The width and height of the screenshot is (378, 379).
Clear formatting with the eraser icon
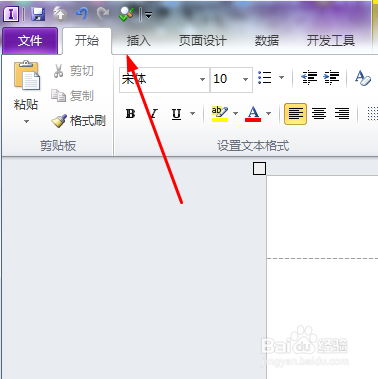[x=363, y=78]
